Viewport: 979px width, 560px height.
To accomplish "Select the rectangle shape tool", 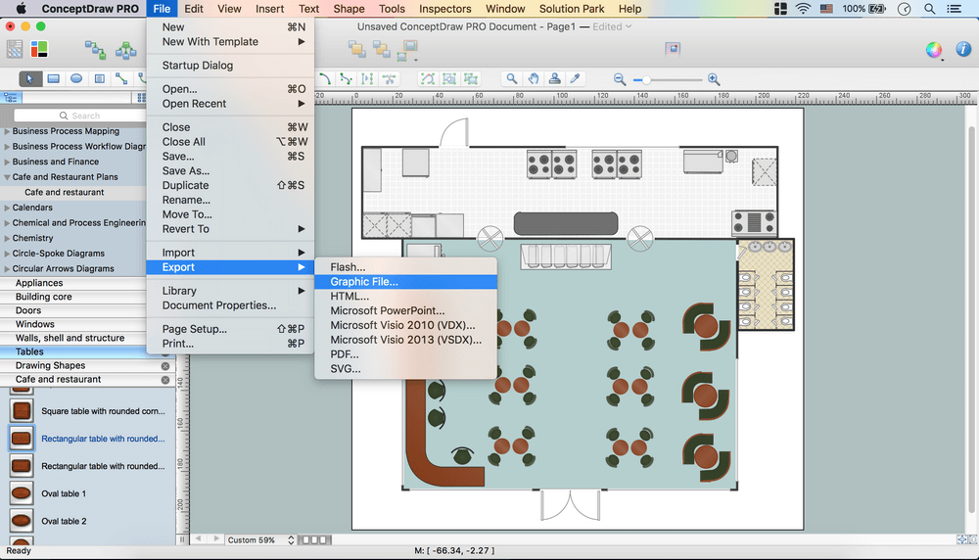I will 54,79.
